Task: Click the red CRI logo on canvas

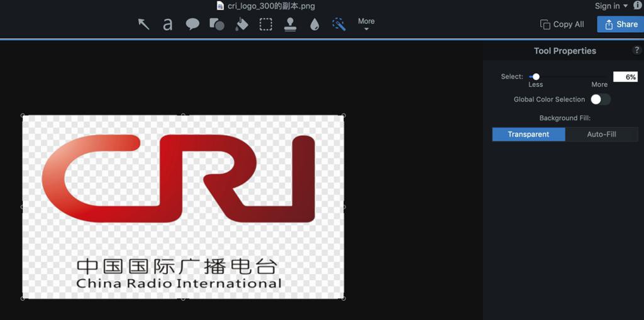Action: (178, 179)
